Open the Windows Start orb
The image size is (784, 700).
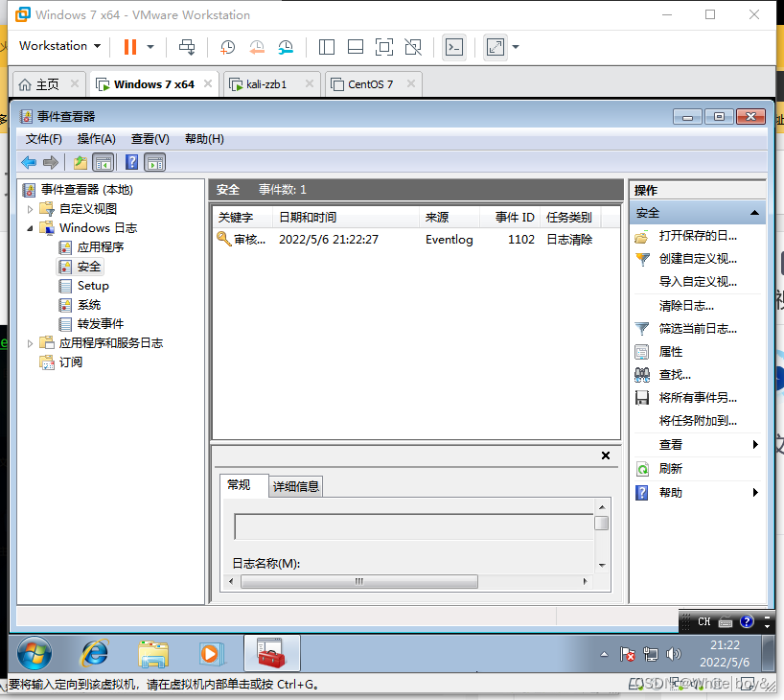pos(34,653)
